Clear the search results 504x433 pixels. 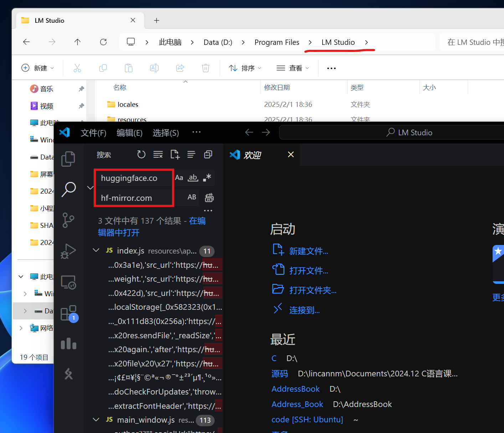(158, 155)
